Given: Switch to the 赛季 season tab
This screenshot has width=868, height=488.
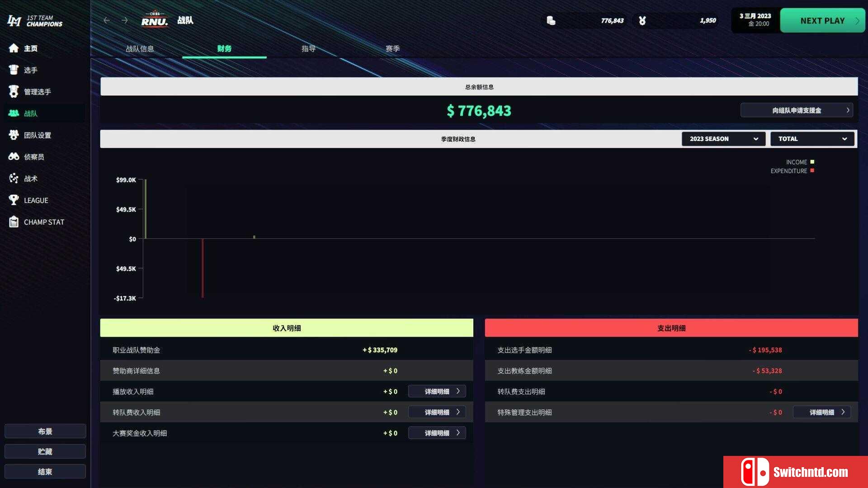Looking at the screenshot, I should (x=392, y=49).
